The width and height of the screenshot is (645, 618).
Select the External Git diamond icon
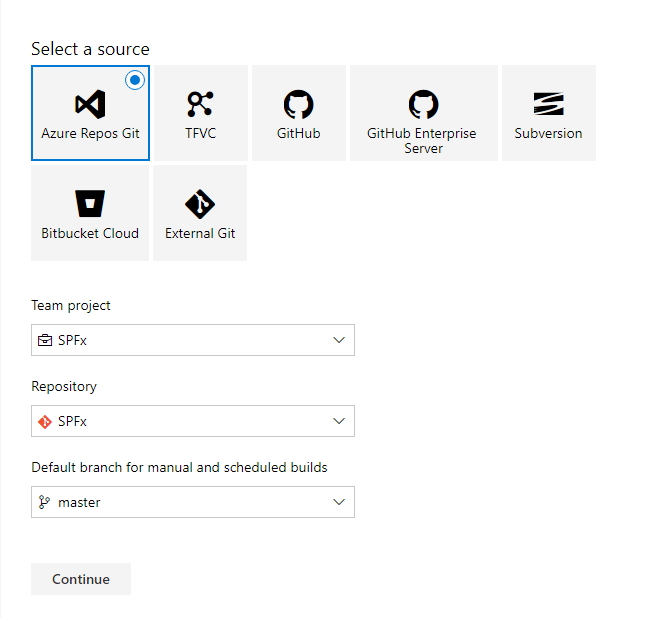coord(200,204)
